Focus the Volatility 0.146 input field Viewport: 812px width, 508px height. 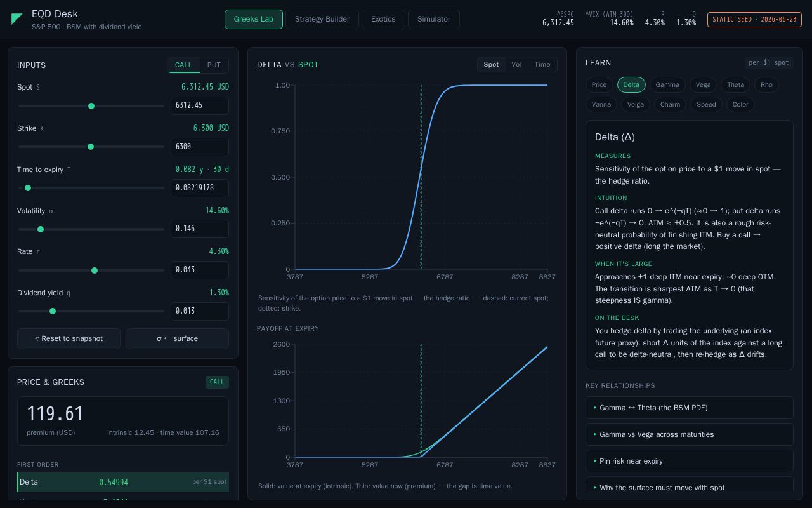(200, 229)
